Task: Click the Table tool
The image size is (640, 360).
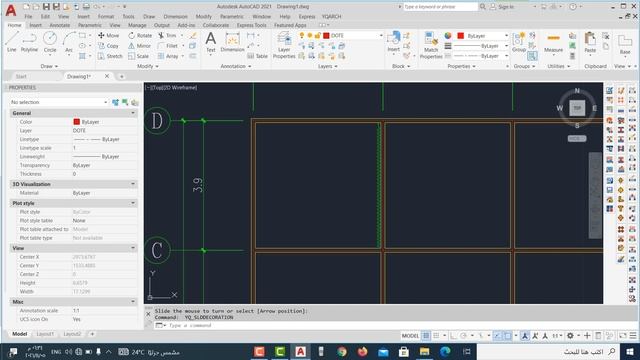Action: pyautogui.click(x=258, y=56)
